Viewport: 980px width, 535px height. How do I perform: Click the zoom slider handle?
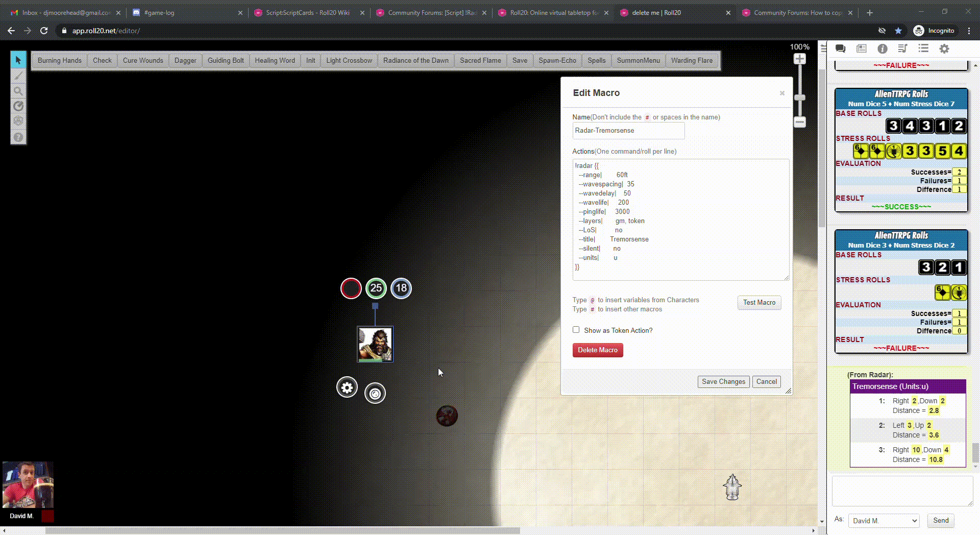point(799,98)
